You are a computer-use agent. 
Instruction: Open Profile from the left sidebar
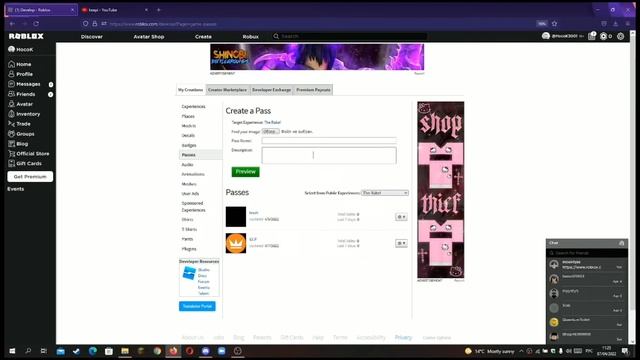[x=20, y=74]
